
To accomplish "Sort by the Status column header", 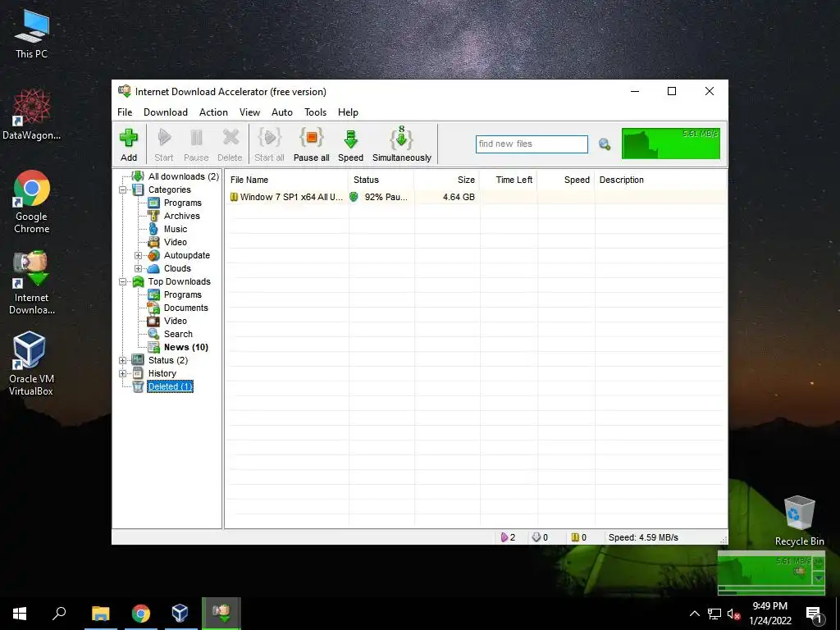I will pyautogui.click(x=381, y=180).
